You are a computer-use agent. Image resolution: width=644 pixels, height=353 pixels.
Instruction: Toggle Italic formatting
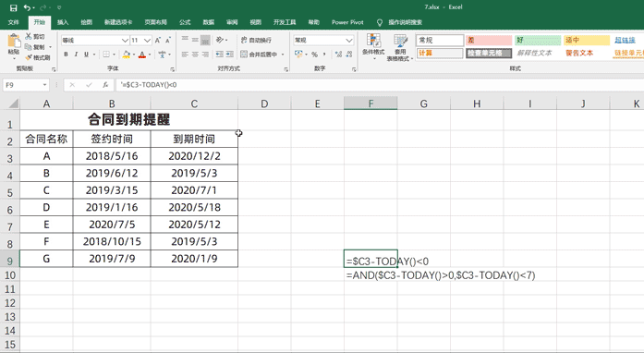[76, 55]
